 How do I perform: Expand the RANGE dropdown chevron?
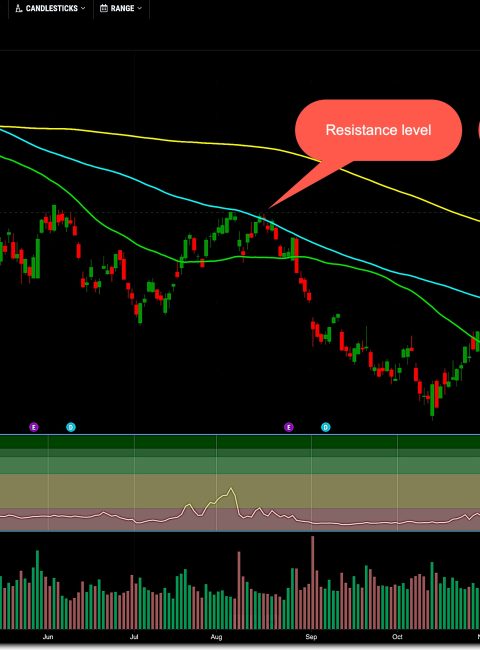coord(139,8)
